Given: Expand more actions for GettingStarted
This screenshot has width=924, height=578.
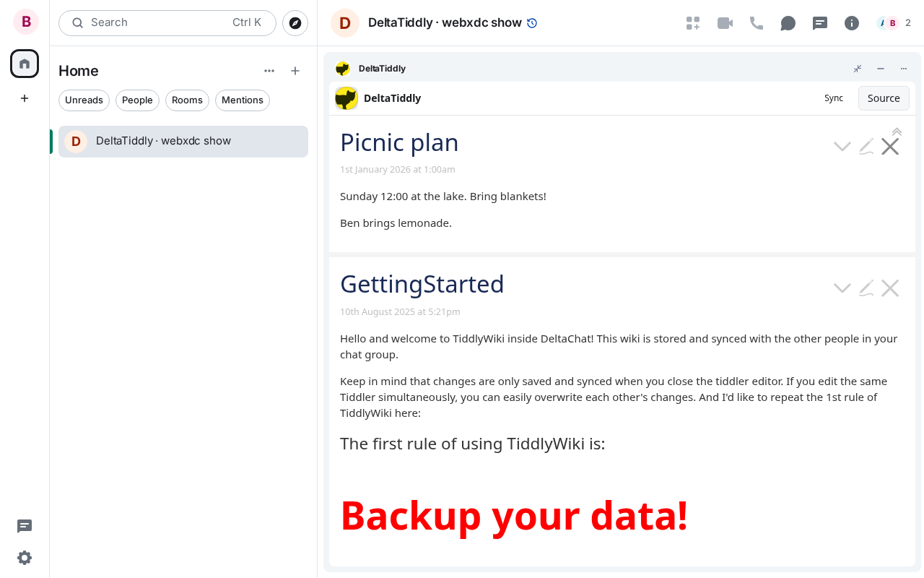Looking at the screenshot, I should pos(842,288).
